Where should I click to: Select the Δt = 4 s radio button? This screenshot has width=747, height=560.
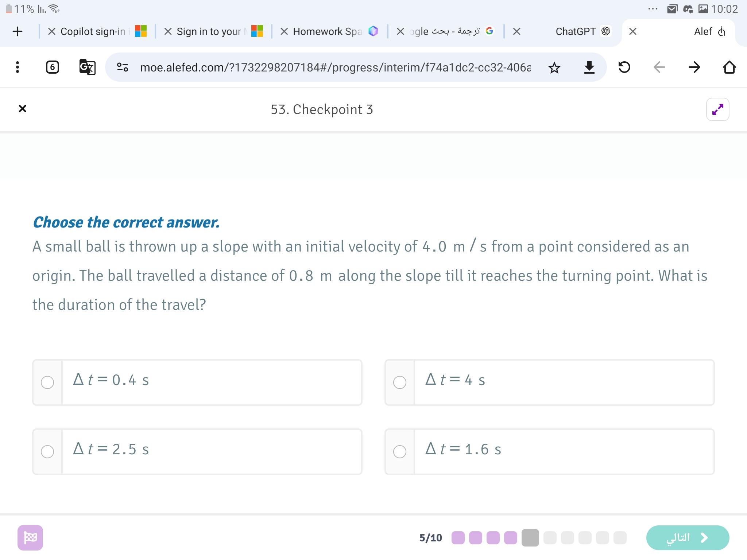[399, 381]
